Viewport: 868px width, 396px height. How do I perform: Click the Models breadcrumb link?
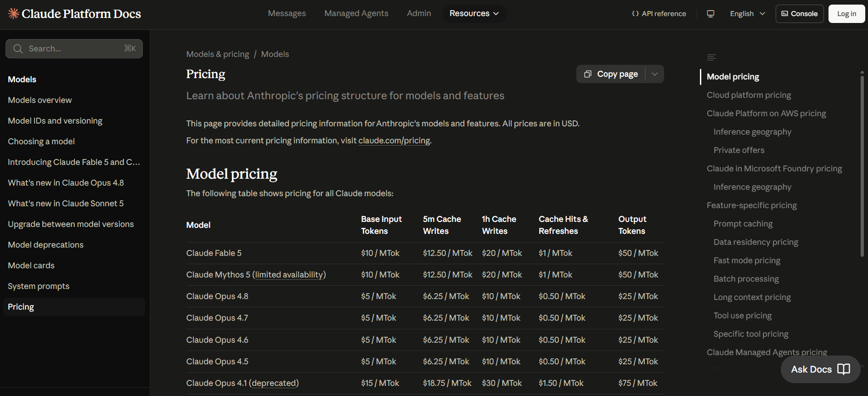click(x=275, y=54)
